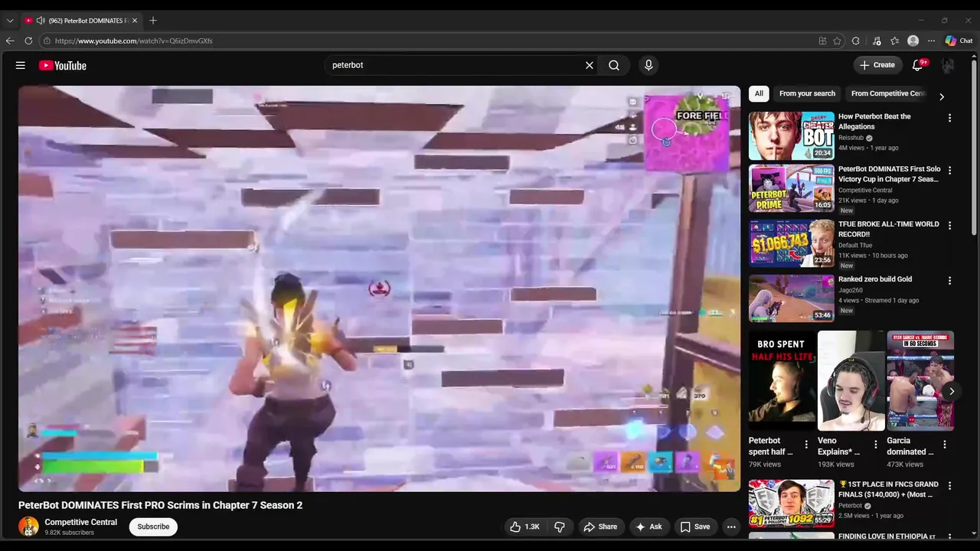
Task: Go to the YouTube home logo
Action: point(63,65)
